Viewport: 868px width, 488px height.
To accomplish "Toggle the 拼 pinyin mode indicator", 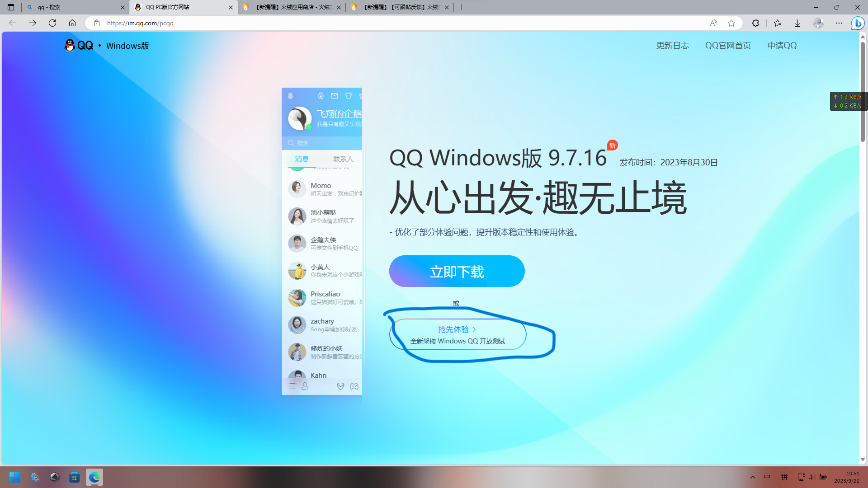I will coord(784,477).
